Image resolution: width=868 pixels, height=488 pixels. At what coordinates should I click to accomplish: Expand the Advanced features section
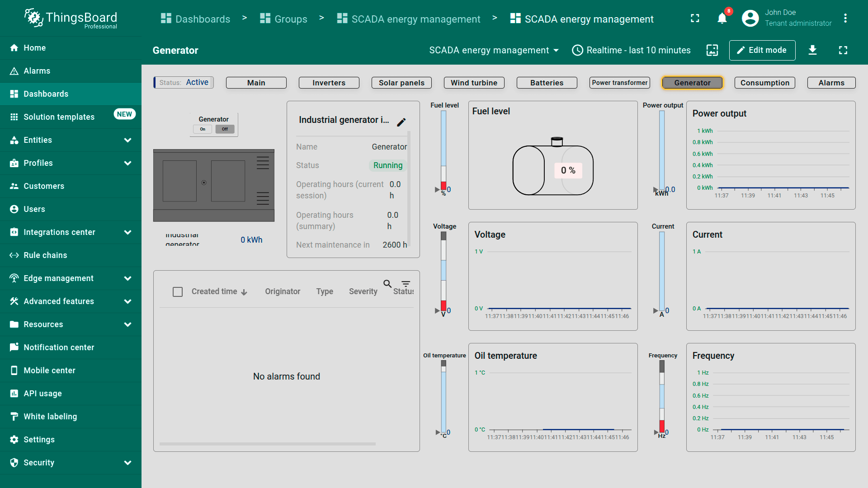[x=71, y=301]
